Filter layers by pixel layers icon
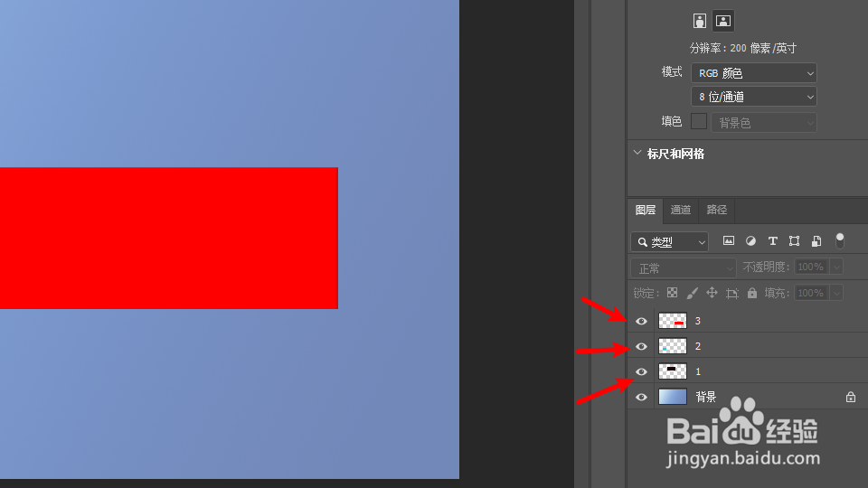Viewport: 868px width, 488px height. tap(729, 240)
